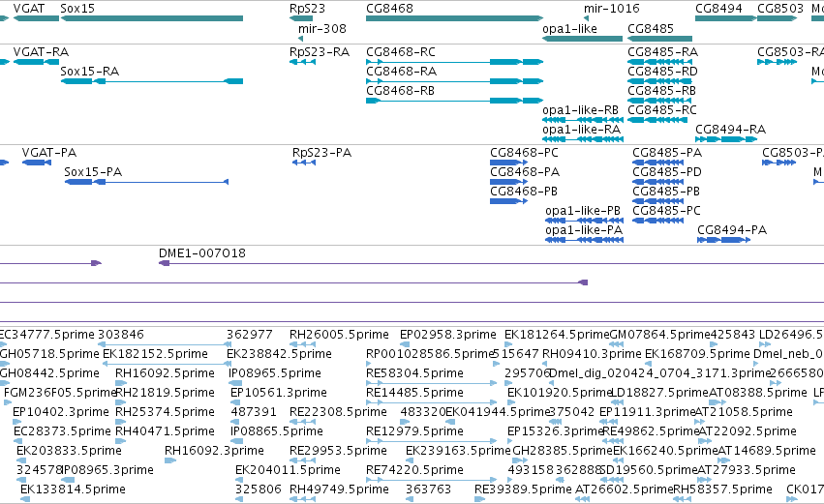
Task: Select EST EK238842.5prime label
Action: [279, 354]
